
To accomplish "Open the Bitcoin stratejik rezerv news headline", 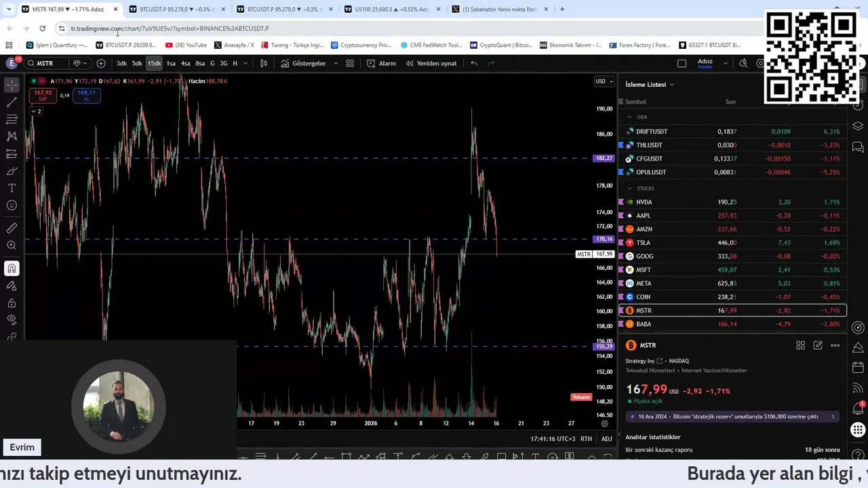I will click(x=733, y=417).
